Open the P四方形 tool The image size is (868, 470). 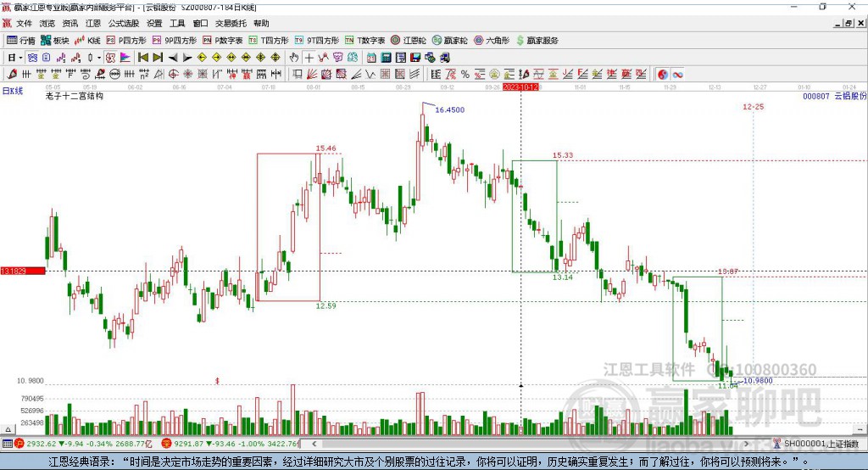pos(126,41)
